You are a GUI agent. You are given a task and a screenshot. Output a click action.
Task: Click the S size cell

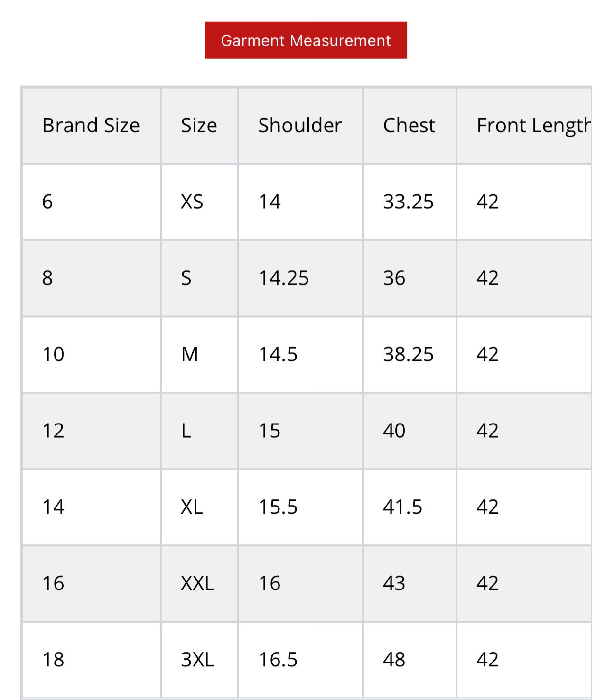186,278
